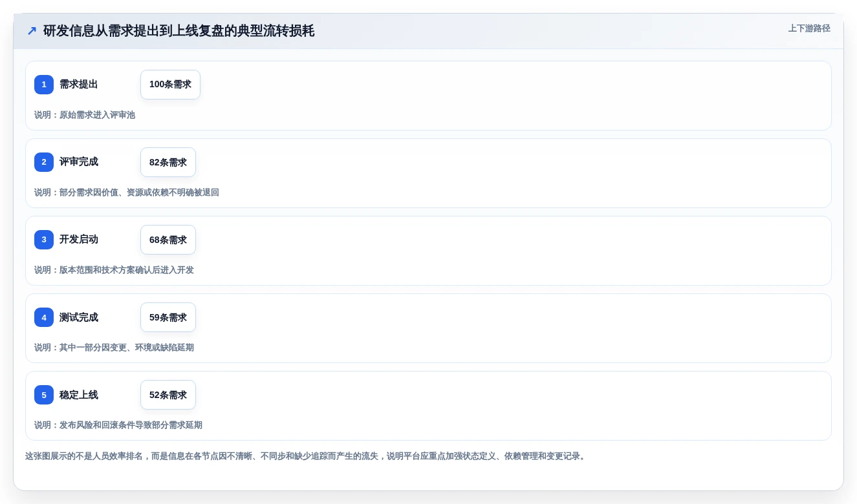
Task: Click the 稳定上线 stage label
Action: pos(79,395)
